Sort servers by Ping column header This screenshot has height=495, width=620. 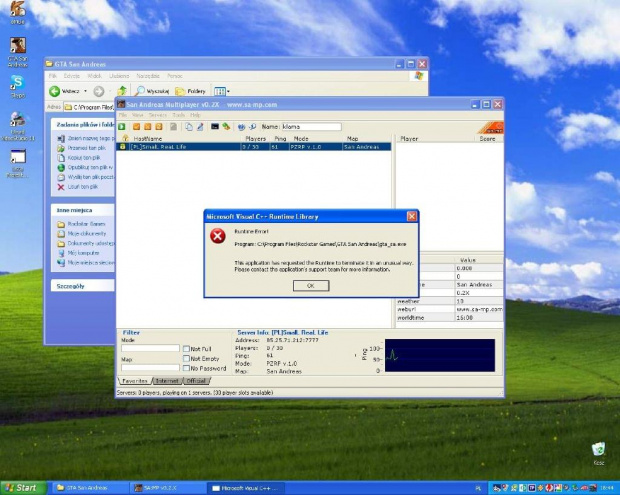point(280,139)
